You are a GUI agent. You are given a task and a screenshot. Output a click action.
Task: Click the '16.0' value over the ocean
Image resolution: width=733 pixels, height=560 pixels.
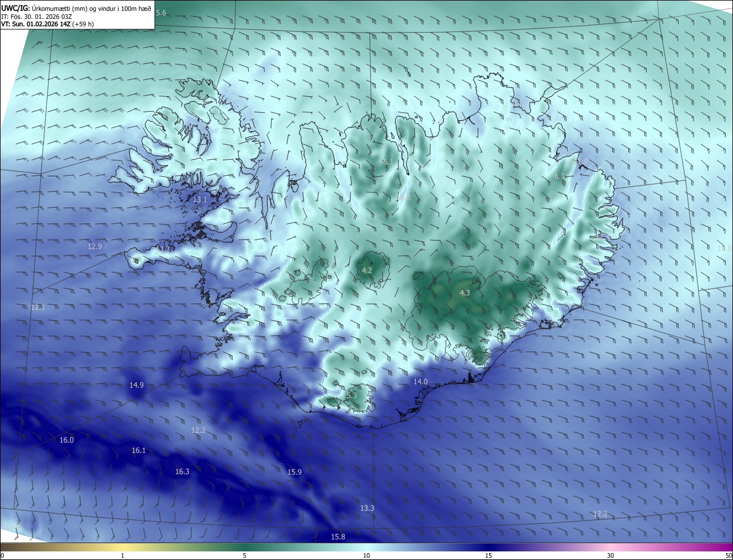tap(66, 440)
